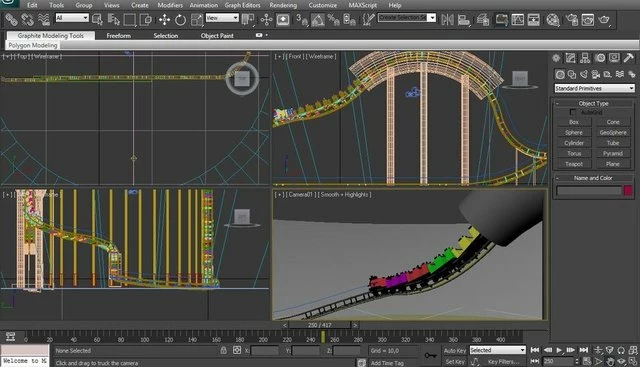
Task: Click the Box primitive button
Action: (574, 122)
